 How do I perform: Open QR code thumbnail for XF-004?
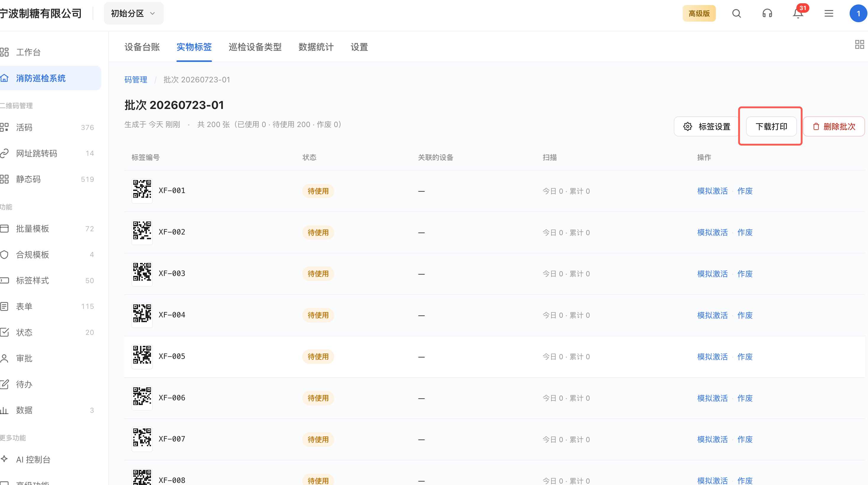(142, 315)
